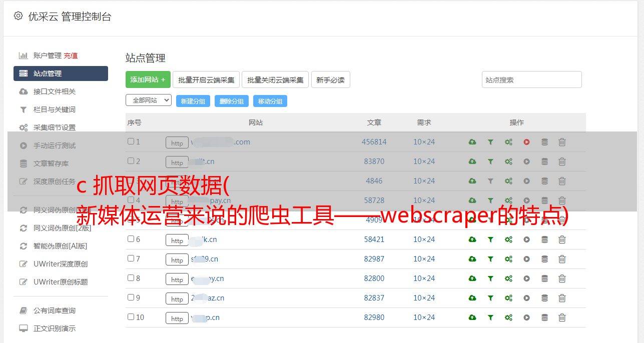This screenshot has height=343, width=644.
Task: Open 同义词伪原创[2版] in the sidebar
Action: (63, 228)
